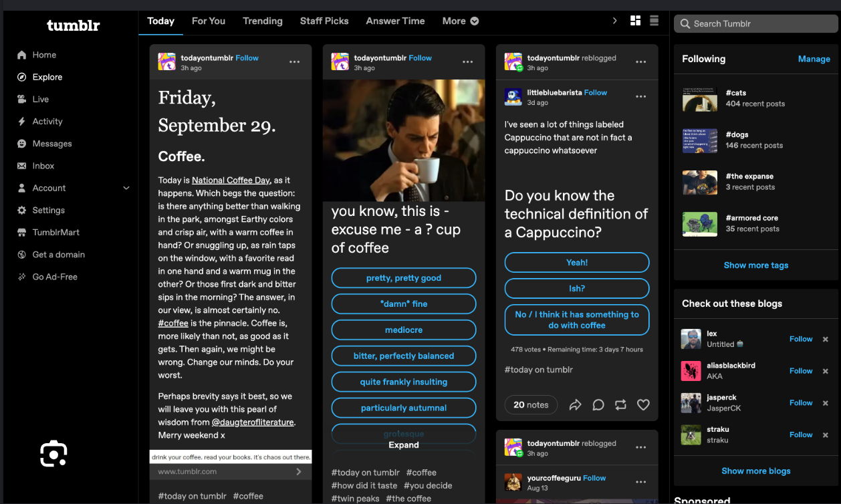Open options menu on Coffee text post
Image resolution: width=841 pixels, height=504 pixels.
(x=295, y=62)
